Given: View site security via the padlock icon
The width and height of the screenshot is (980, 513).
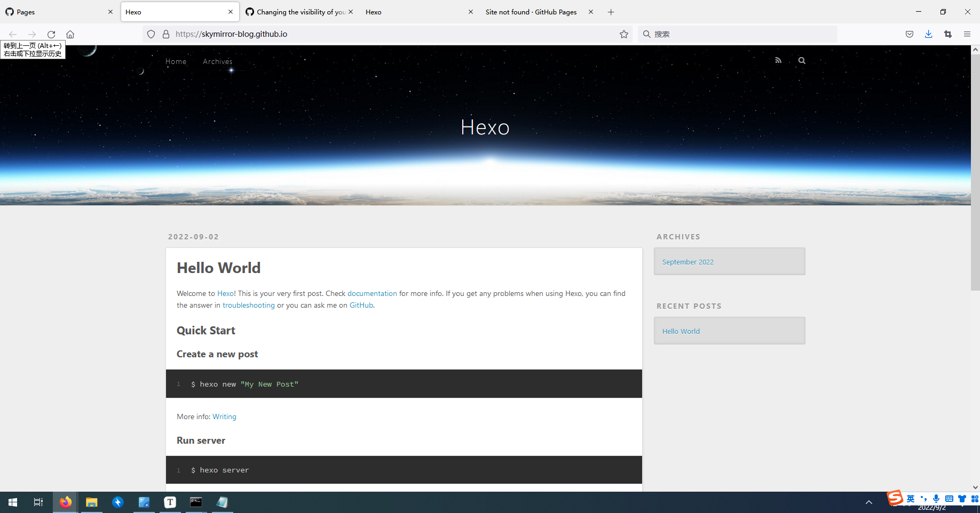Looking at the screenshot, I should coord(166,34).
